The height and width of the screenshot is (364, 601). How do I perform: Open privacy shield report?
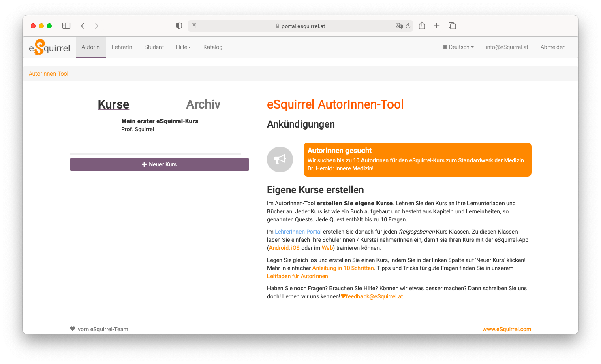[179, 26]
